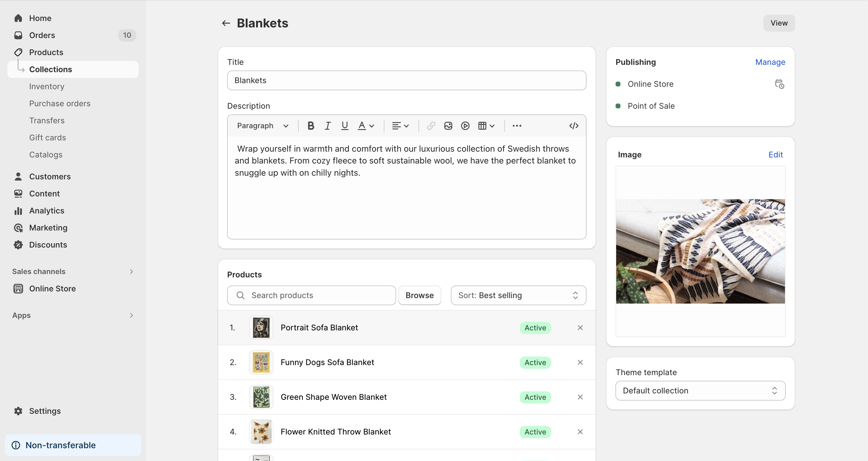Insert video into description
Viewport: 868px width, 461px height.
pos(465,126)
